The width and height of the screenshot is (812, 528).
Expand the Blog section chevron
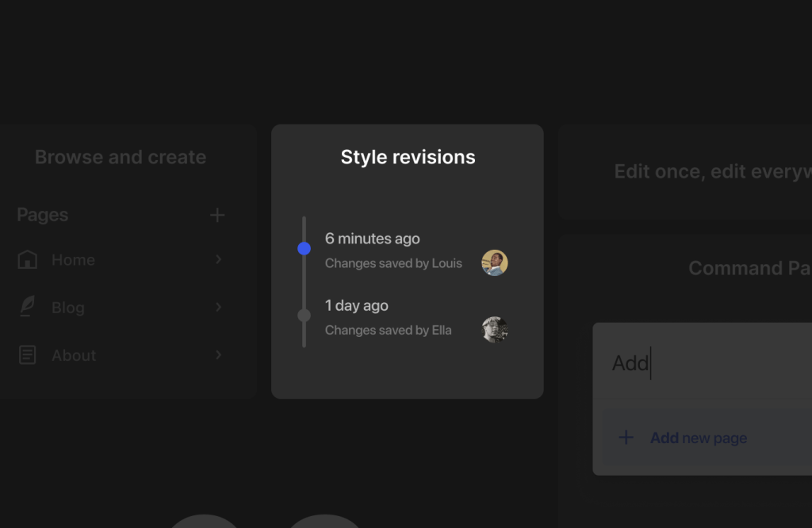tap(219, 307)
